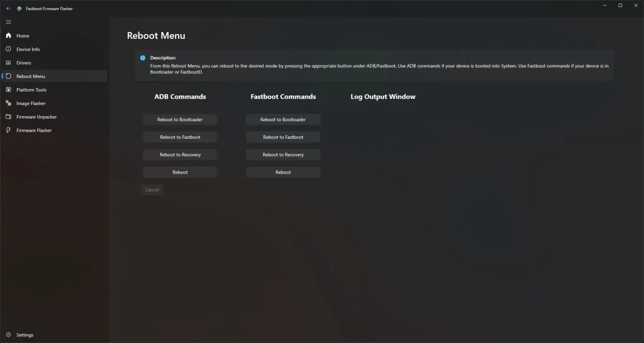The width and height of the screenshot is (644, 343).
Task: Click the Platform Tools icon
Action: click(8, 90)
